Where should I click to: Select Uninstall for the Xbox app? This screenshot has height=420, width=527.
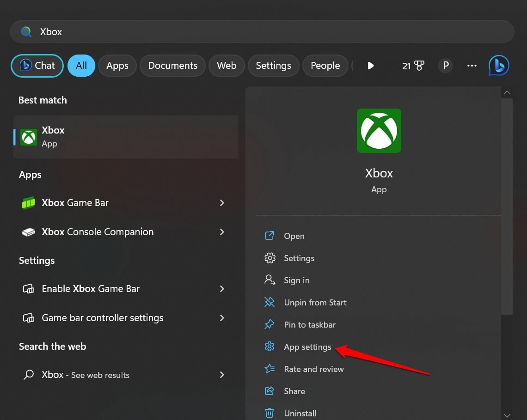(300, 413)
